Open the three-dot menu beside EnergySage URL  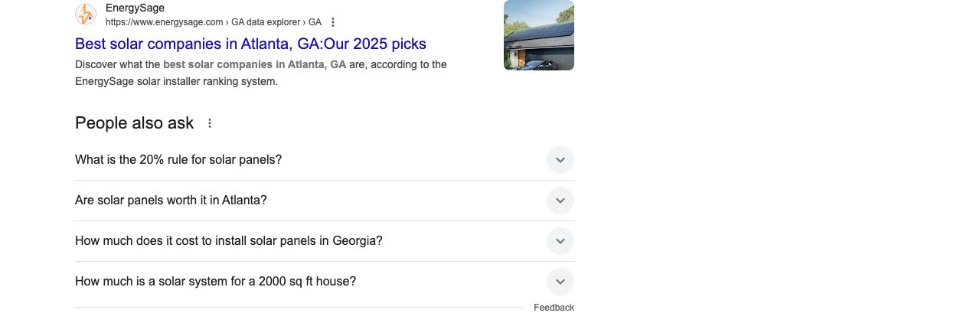tap(333, 22)
